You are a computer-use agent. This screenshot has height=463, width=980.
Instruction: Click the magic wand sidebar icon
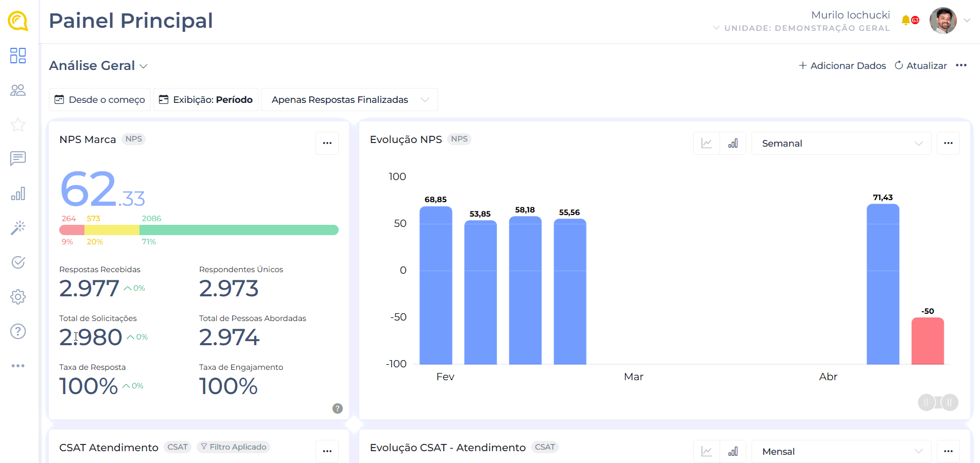click(x=18, y=227)
